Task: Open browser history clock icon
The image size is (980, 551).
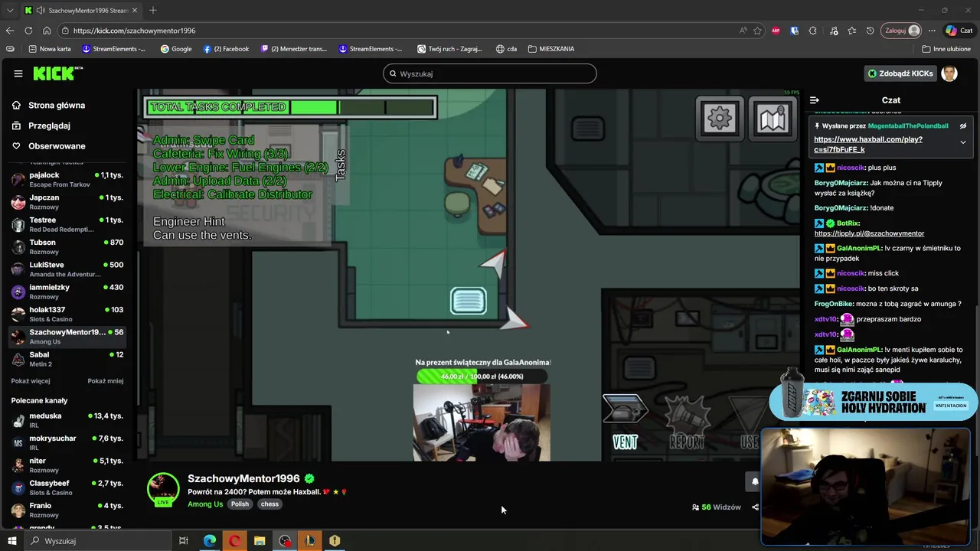Action: point(870,31)
